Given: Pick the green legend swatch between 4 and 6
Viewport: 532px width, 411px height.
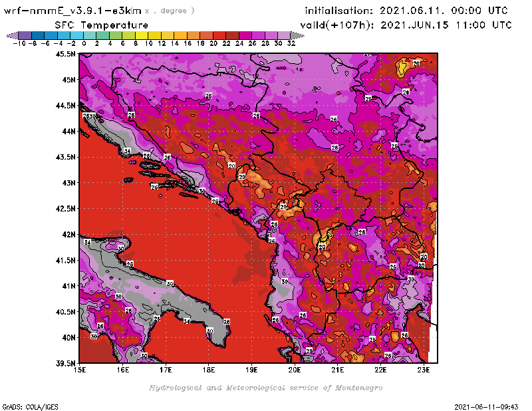Looking at the screenshot, I should pyautogui.click(x=116, y=35).
